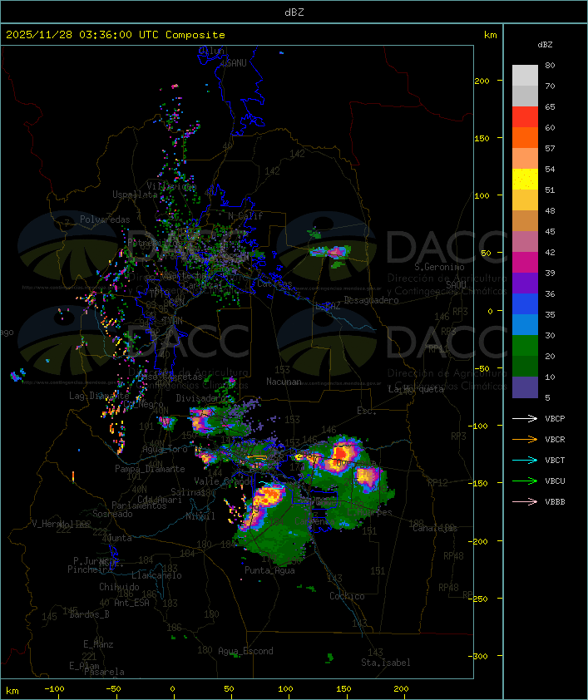Screen dimensions: 588x700
Task: Pick the magenta 39-42 dBZ legend swatch
Action: (x=525, y=263)
